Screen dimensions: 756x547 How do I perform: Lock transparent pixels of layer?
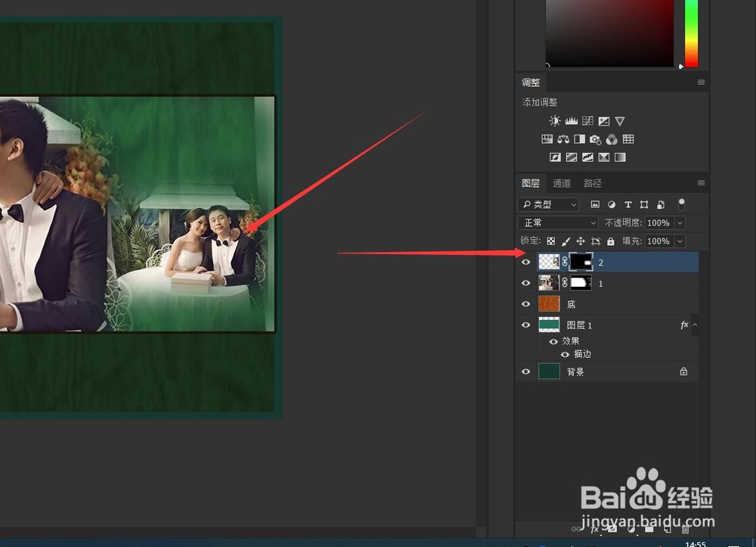551,241
